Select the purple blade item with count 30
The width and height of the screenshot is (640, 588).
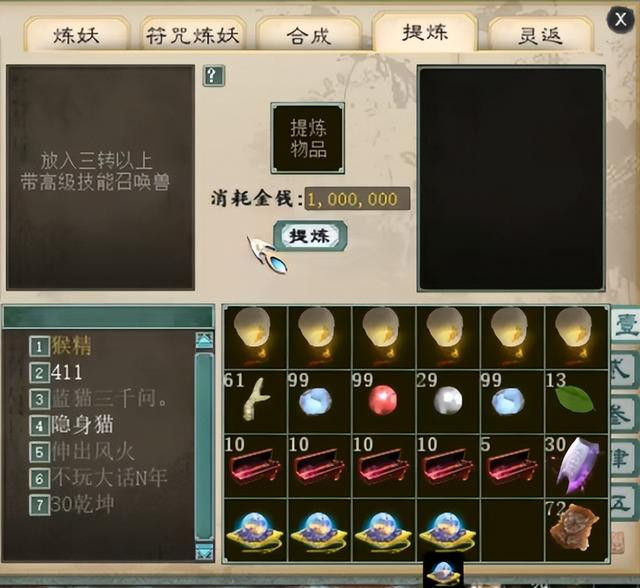coord(576,466)
